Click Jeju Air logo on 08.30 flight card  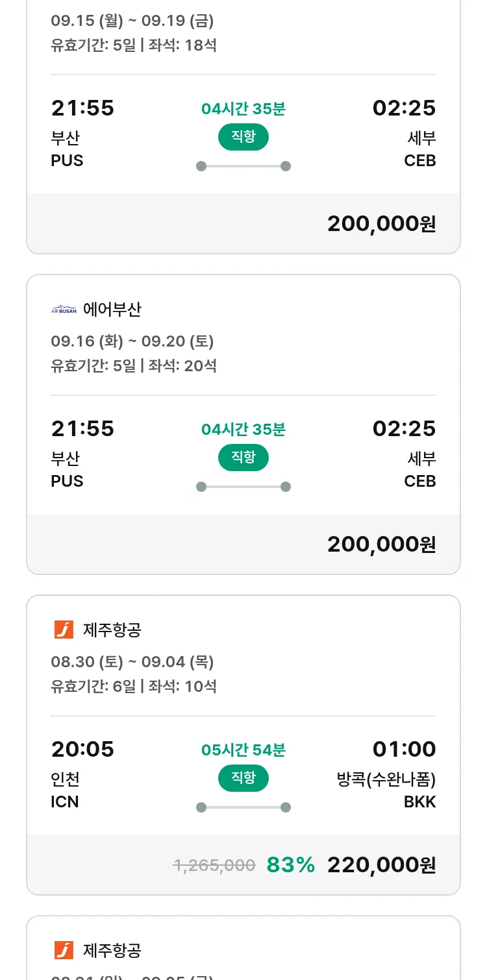point(64,630)
